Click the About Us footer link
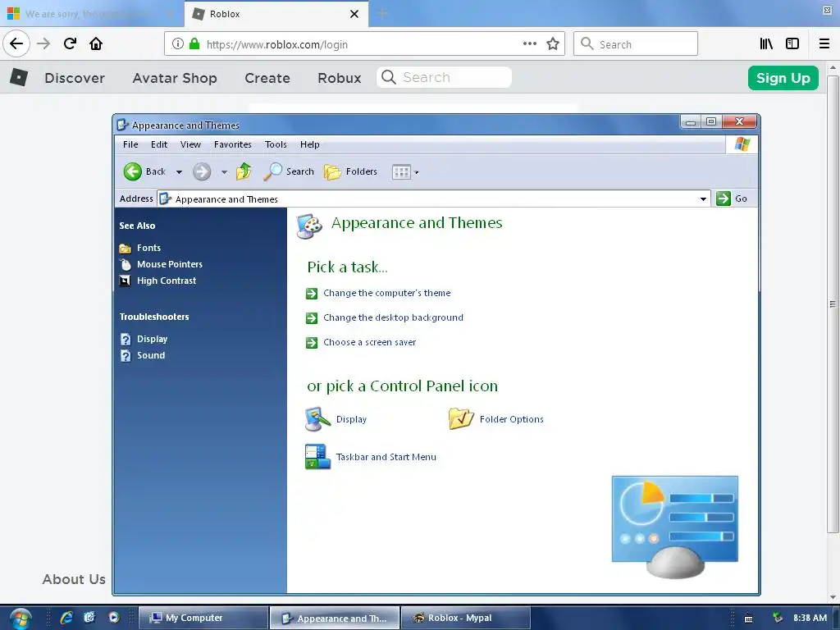 tap(74, 579)
